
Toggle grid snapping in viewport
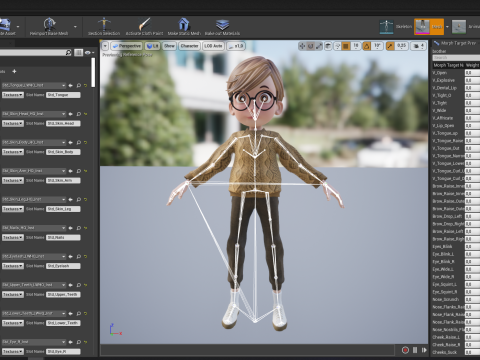coord(346,46)
